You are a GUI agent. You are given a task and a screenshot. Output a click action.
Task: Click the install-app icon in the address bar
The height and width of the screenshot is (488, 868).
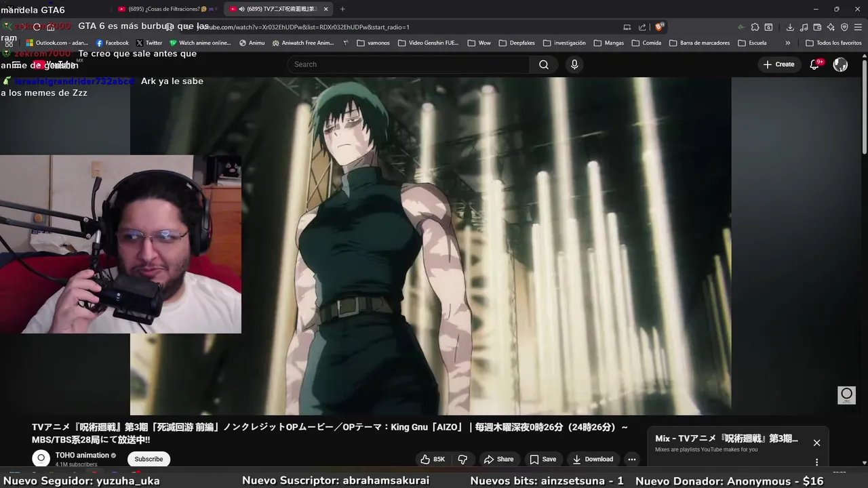[627, 27]
